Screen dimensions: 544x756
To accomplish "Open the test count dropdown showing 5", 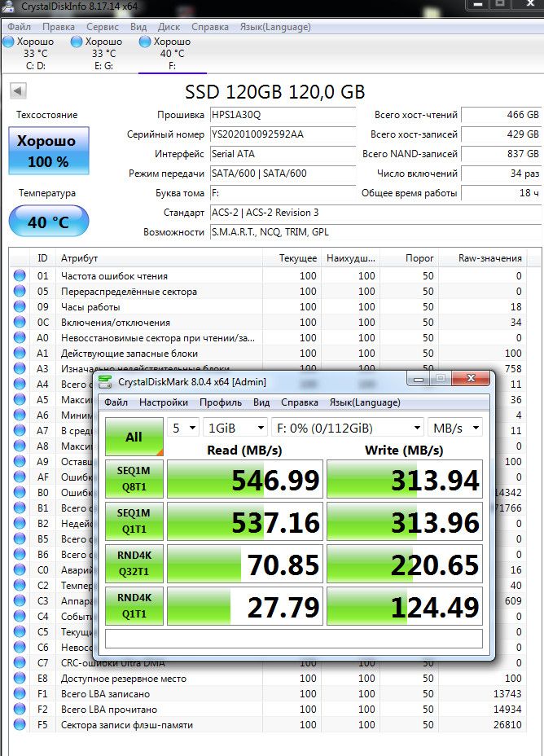I will pyautogui.click(x=183, y=428).
